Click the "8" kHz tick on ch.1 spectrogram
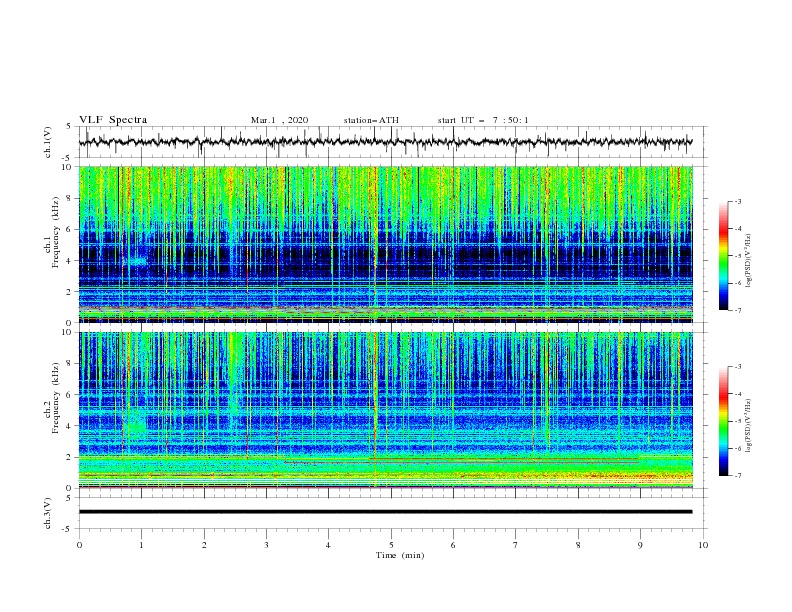The width and height of the screenshot is (792, 612). click(x=70, y=198)
